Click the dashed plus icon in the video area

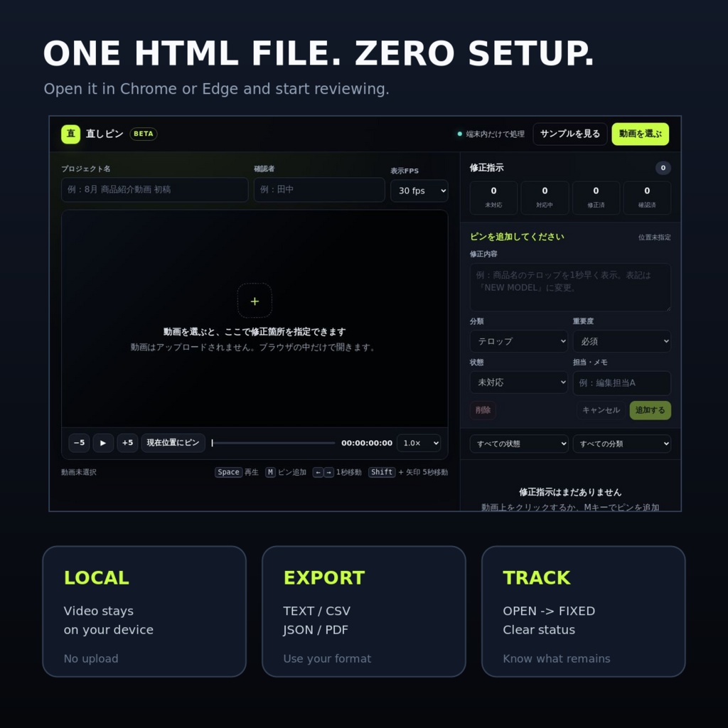coord(255,301)
